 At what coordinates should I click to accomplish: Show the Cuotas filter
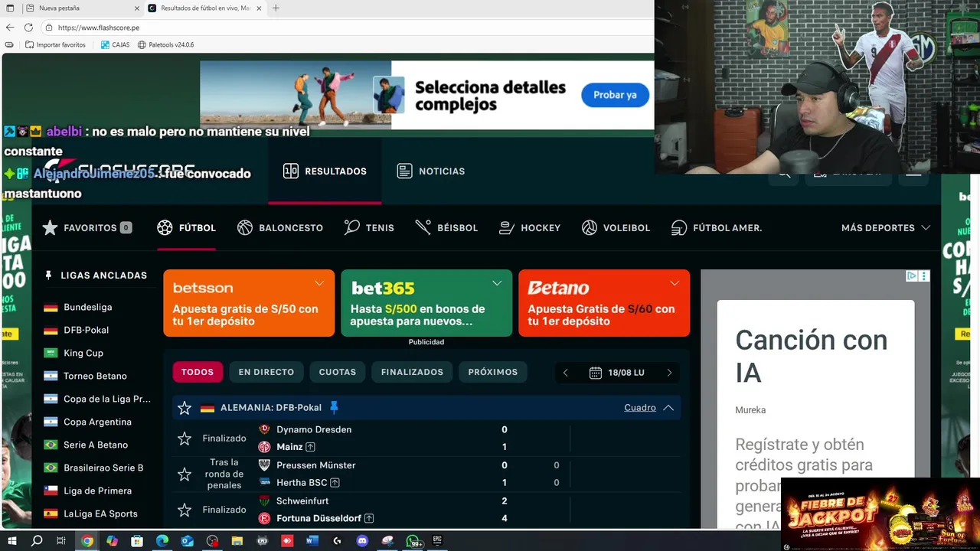click(x=338, y=372)
